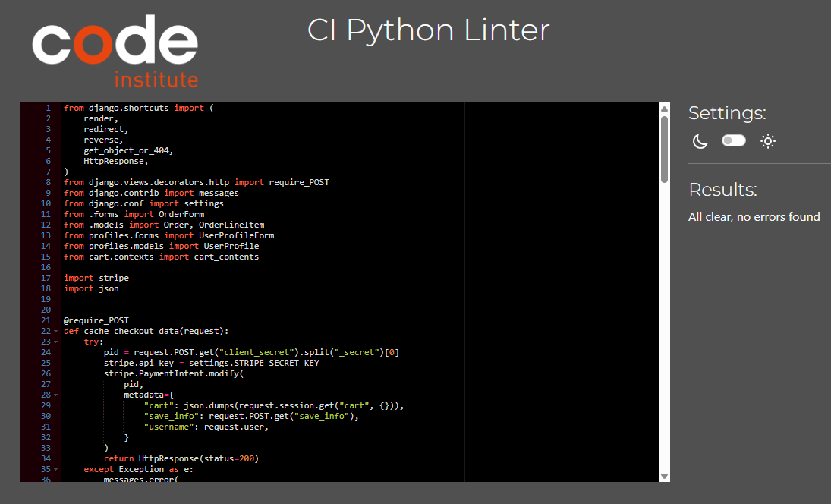Image resolution: width=831 pixels, height=504 pixels.
Task: Click 'UserProfile' import on line 14
Action: (231, 246)
